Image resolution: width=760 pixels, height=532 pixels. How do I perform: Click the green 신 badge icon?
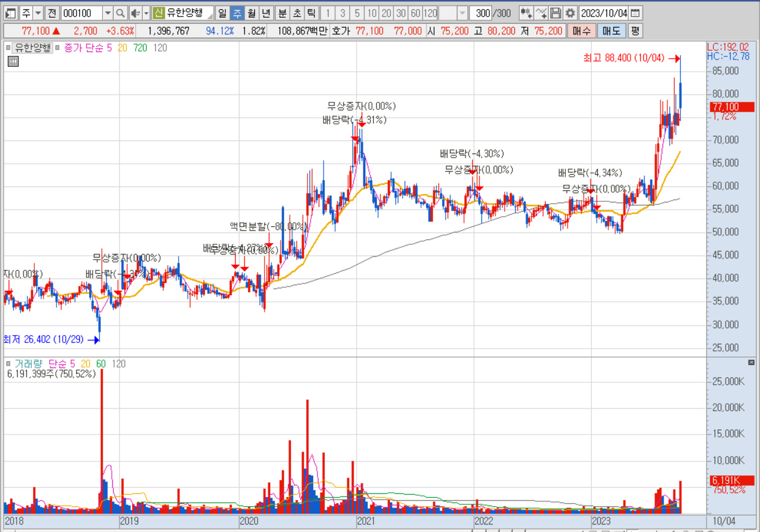pyautogui.click(x=158, y=13)
